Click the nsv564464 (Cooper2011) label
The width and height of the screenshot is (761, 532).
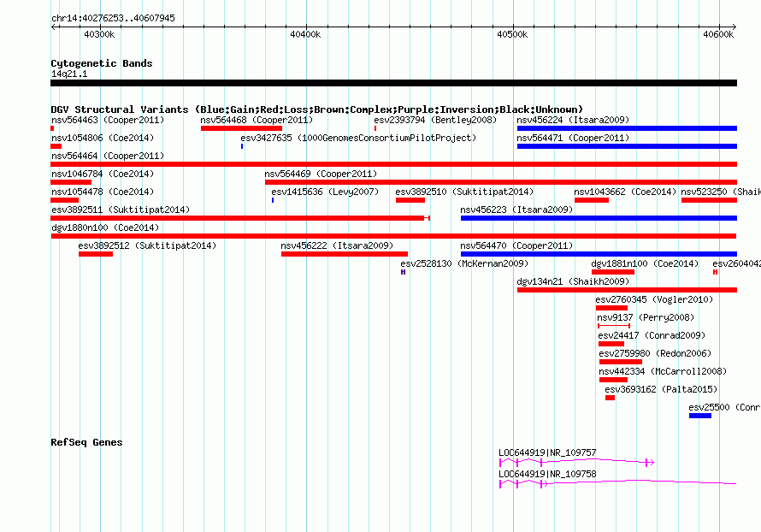[108, 156]
